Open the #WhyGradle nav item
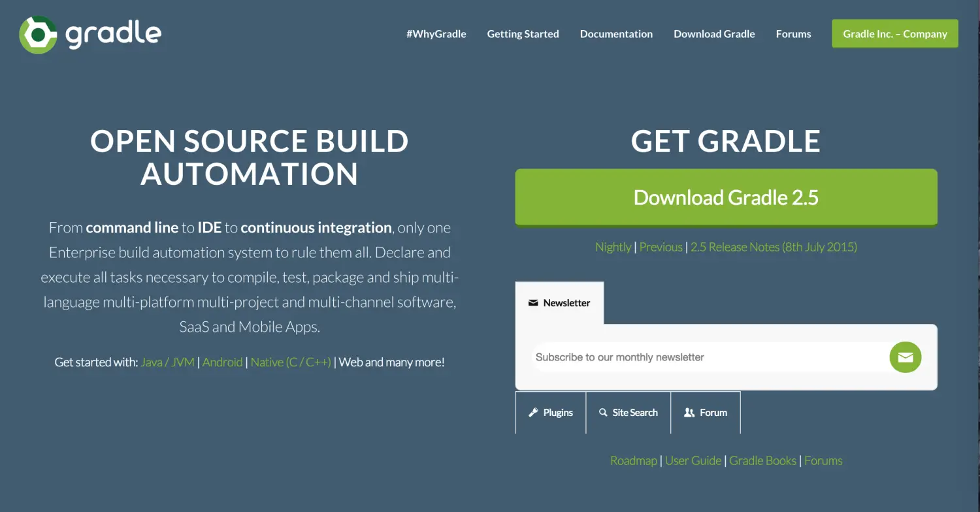Screen dimensions: 980x512 click(x=436, y=34)
